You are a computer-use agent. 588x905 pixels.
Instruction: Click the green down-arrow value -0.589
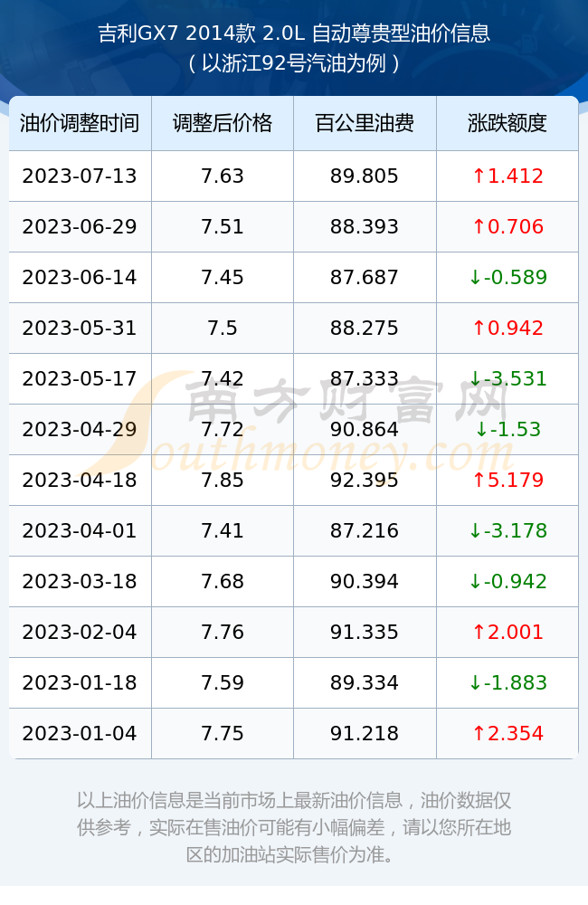pyautogui.click(x=507, y=278)
